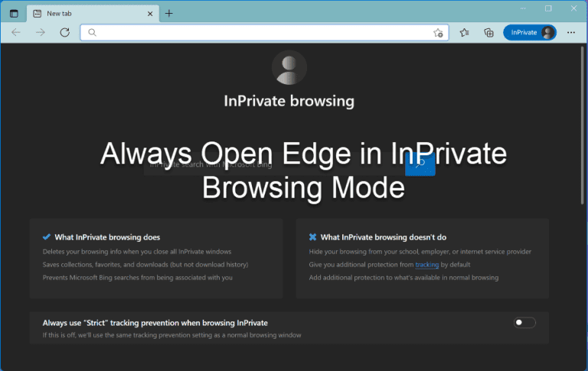Select the New tab tab

(93, 14)
